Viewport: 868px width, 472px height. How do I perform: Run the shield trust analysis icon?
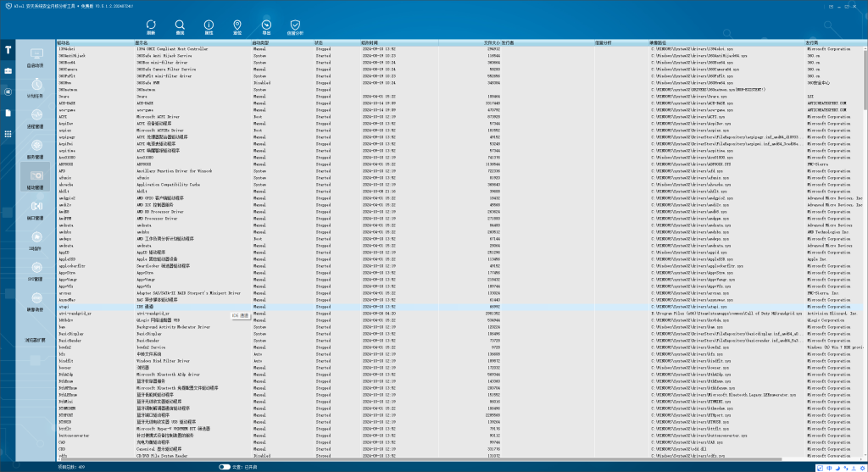pyautogui.click(x=294, y=27)
